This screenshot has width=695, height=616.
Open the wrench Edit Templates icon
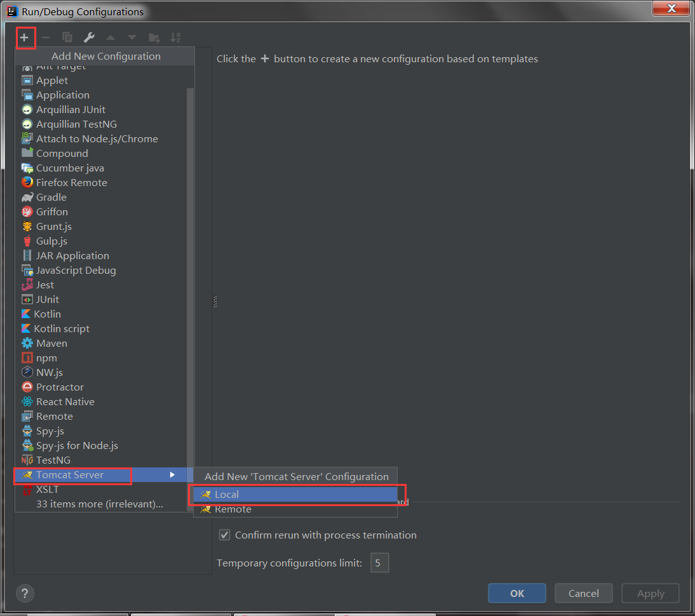[89, 37]
